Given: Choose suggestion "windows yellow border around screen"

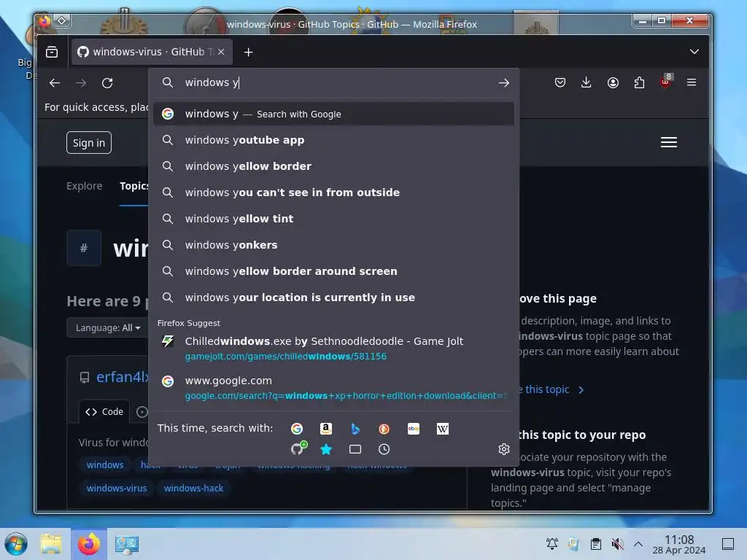Looking at the screenshot, I should (x=333, y=271).
